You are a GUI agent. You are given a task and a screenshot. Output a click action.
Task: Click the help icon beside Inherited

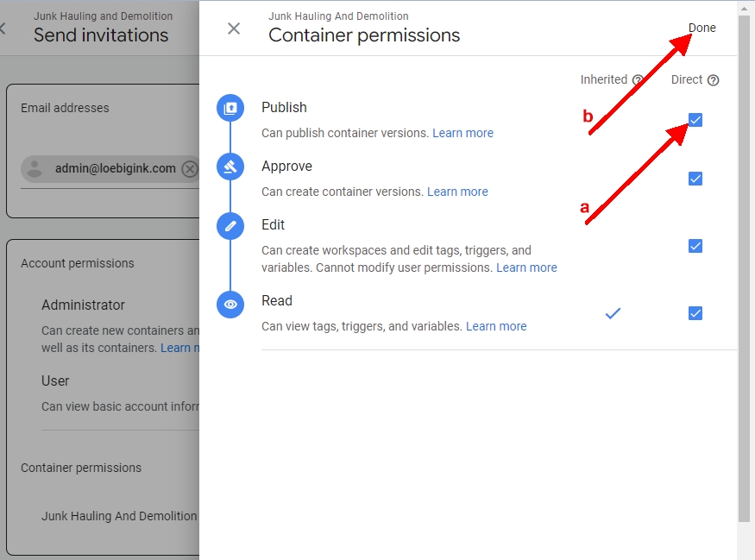click(638, 80)
